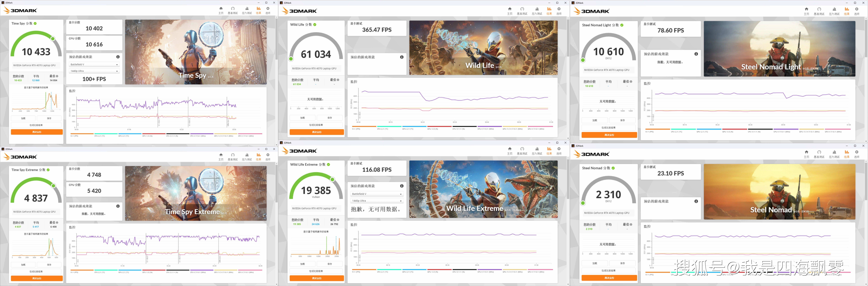Switch to Results tab in Time Spy window
Viewport: 868px width, 286px height.
tap(258, 10)
